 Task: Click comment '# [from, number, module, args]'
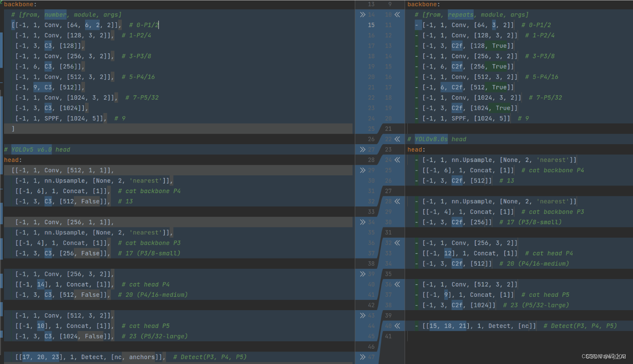(x=66, y=15)
